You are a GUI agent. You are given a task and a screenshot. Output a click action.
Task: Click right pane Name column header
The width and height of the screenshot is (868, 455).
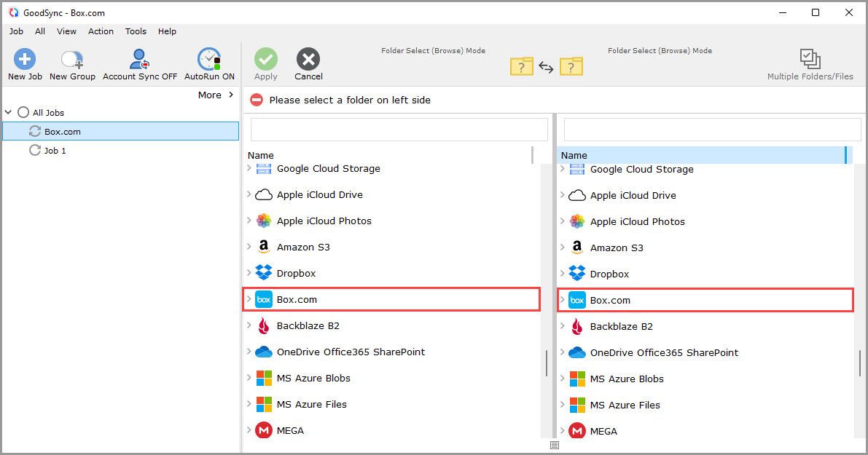[703, 155]
